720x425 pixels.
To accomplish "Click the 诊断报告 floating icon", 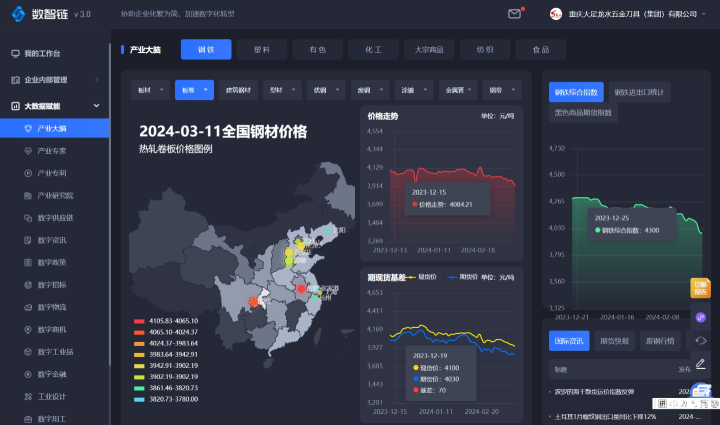I will (701, 289).
